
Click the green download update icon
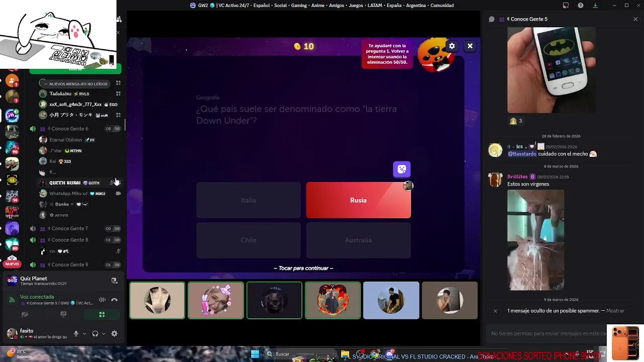pos(595,6)
